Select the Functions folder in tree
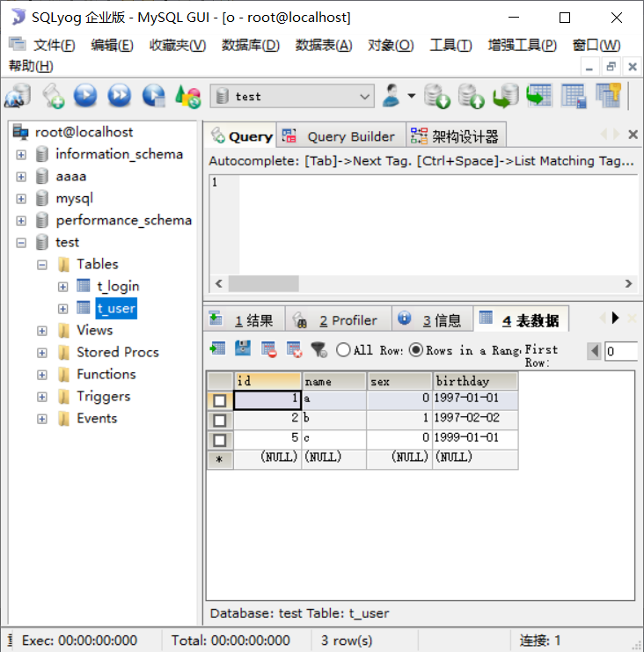This screenshot has width=644, height=652. pyautogui.click(x=106, y=374)
